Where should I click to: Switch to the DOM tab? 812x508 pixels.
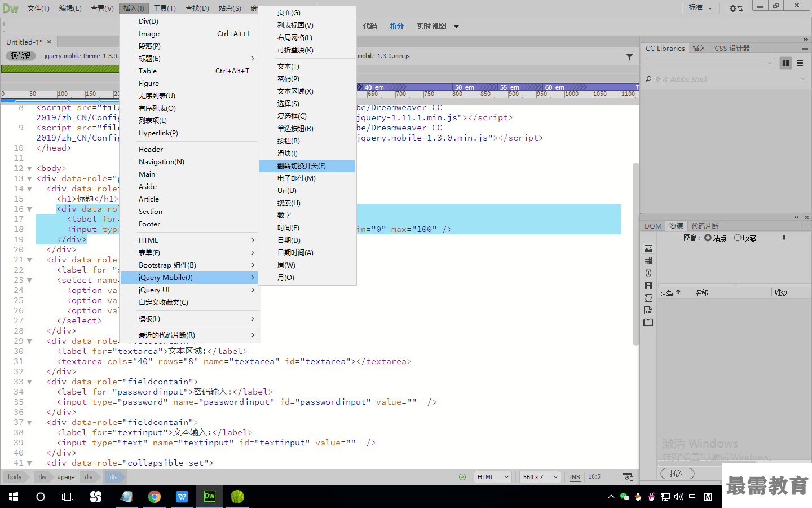pyautogui.click(x=653, y=226)
